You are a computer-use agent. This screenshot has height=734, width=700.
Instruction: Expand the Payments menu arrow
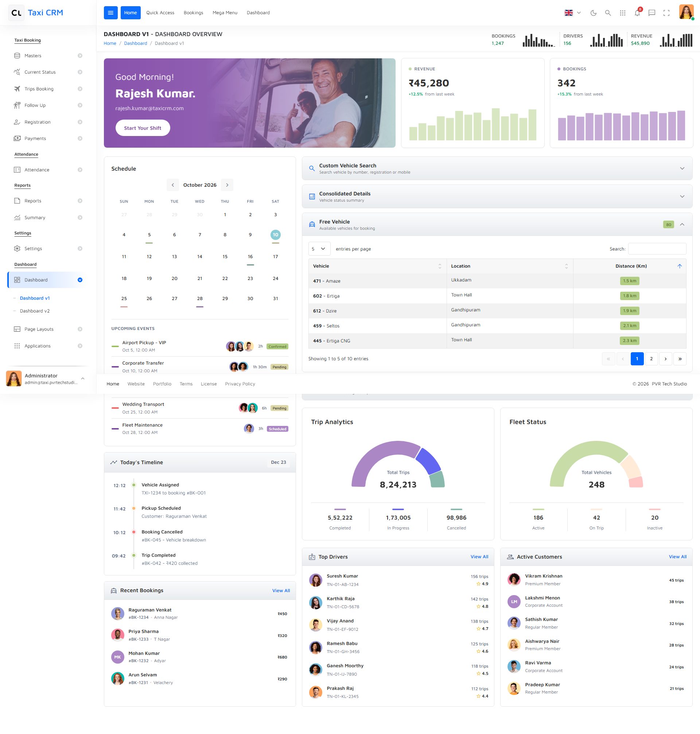80,139
